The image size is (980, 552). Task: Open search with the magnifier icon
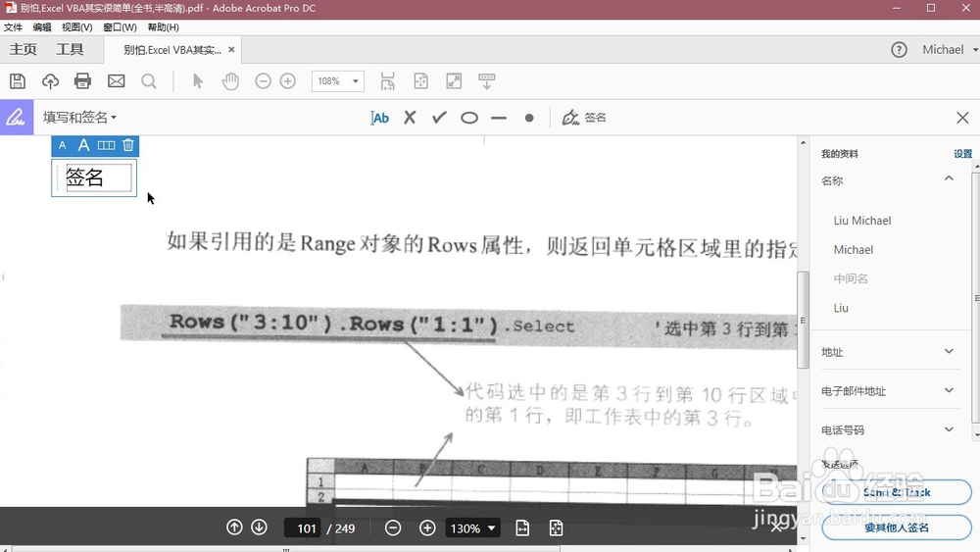pyautogui.click(x=149, y=81)
